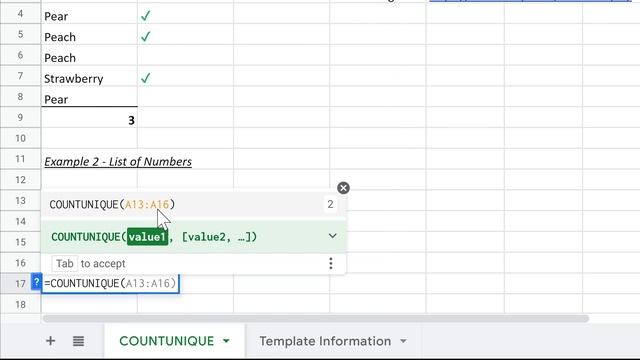Add a new sheet
The height and width of the screenshot is (360, 640).
pos(50,341)
